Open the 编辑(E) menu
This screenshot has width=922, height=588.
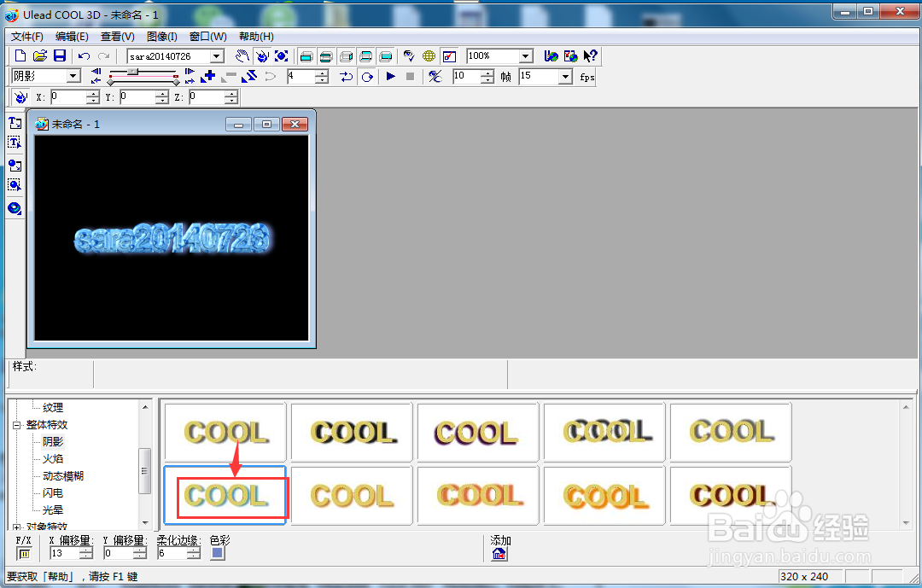pyautogui.click(x=72, y=37)
